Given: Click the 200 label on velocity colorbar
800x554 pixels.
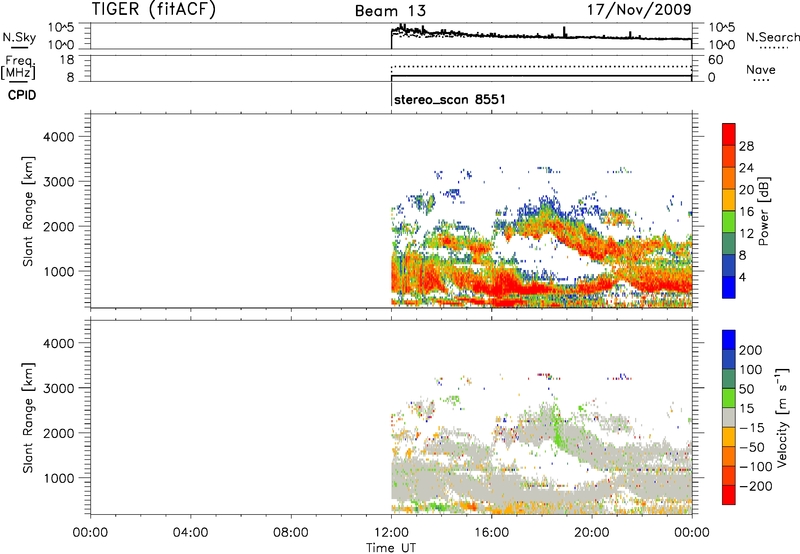Looking at the screenshot, I should click(x=751, y=350).
